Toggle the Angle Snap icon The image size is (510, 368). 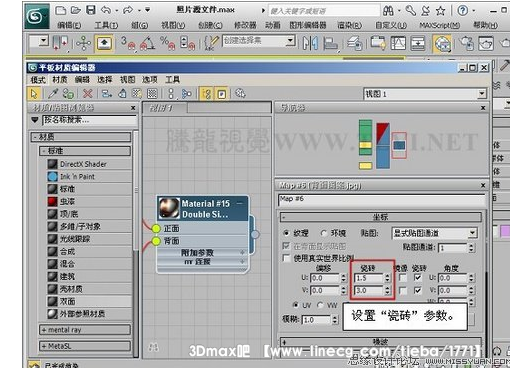148,43
